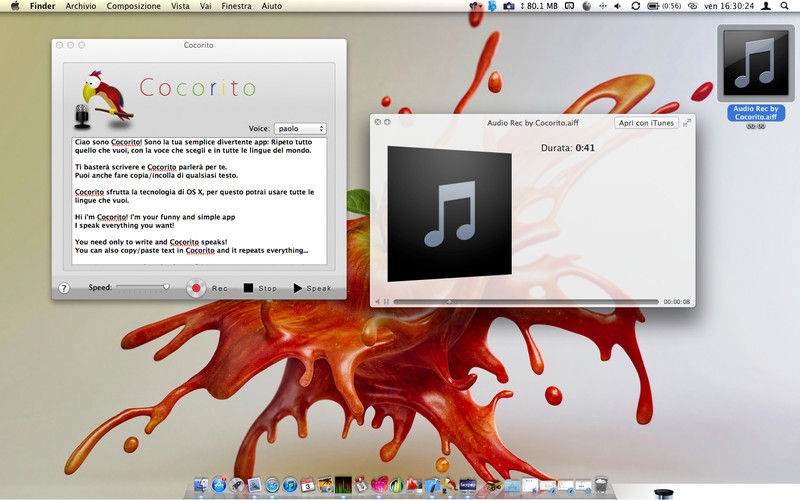Open the App Store in the Dock
The width and height of the screenshot is (800, 500).
tap(219, 485)
